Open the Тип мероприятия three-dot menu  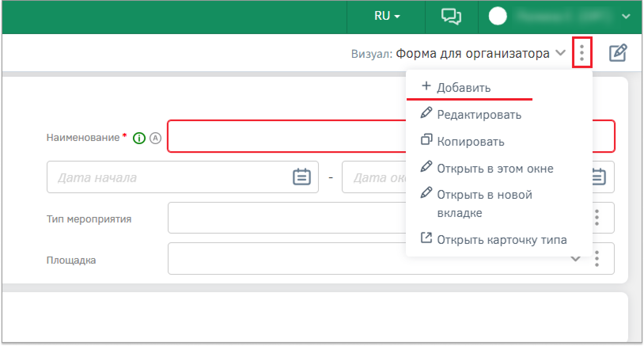[597, 218]
